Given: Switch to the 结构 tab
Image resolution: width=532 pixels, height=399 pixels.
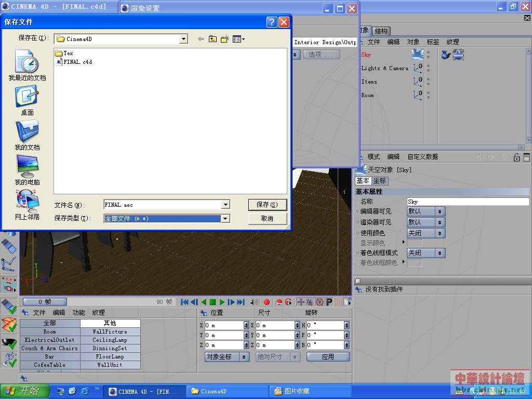Looking at the screenshot, I should (x=381, y=31).
